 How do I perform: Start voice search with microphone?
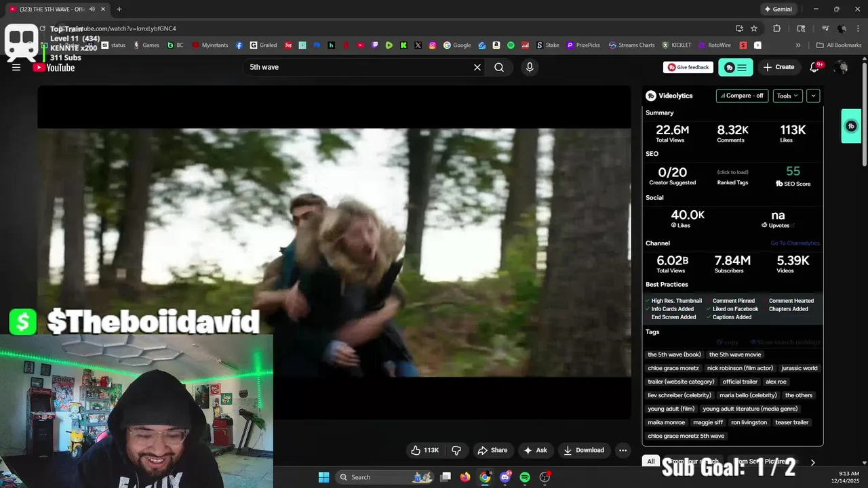click(x=530, y=67)
